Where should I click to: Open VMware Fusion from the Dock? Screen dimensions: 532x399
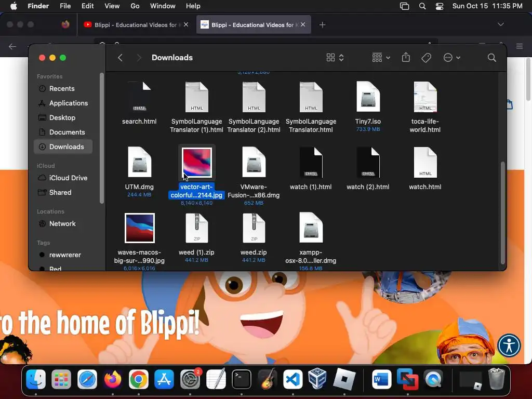coord(407,379)
